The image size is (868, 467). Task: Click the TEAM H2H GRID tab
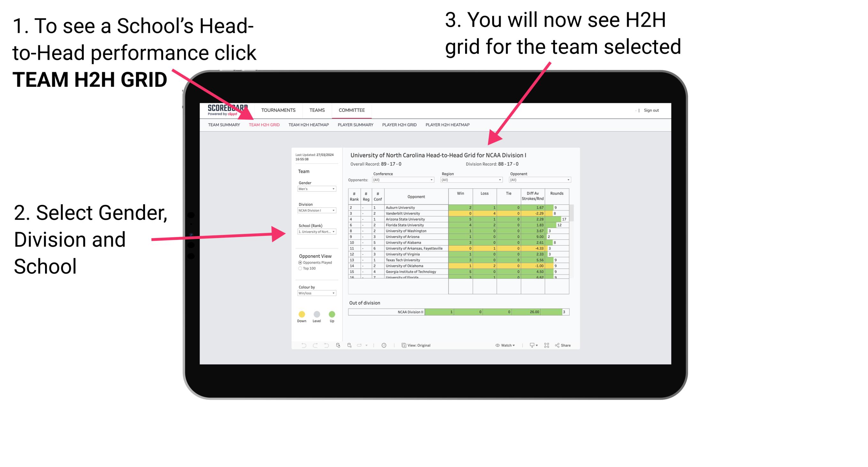tap(265, 125)
